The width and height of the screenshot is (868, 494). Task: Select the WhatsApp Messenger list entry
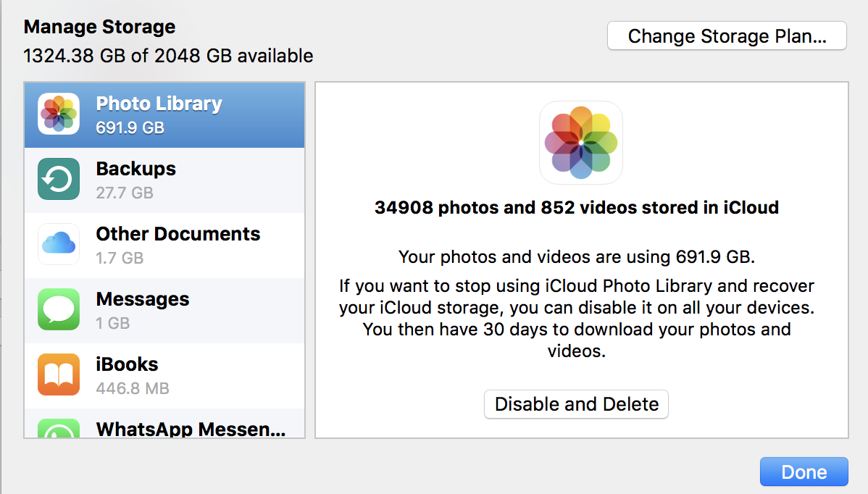coord(164,424)
